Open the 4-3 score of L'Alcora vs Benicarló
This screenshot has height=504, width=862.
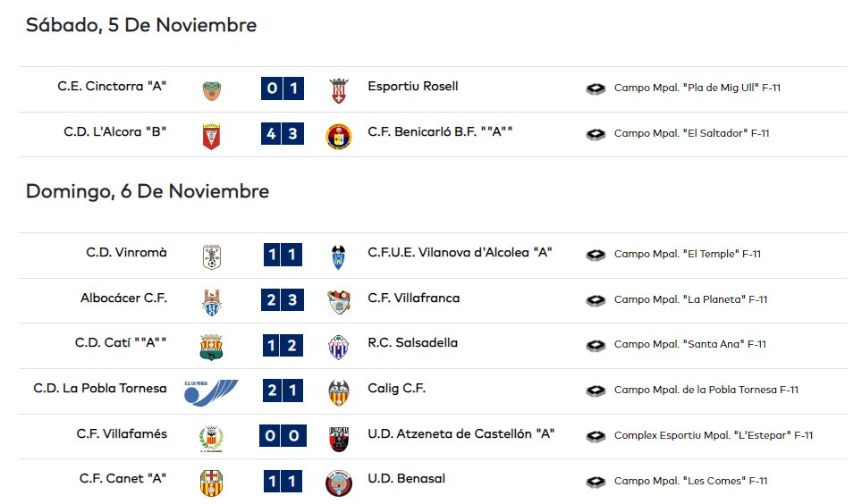click(x=282, y=133)
